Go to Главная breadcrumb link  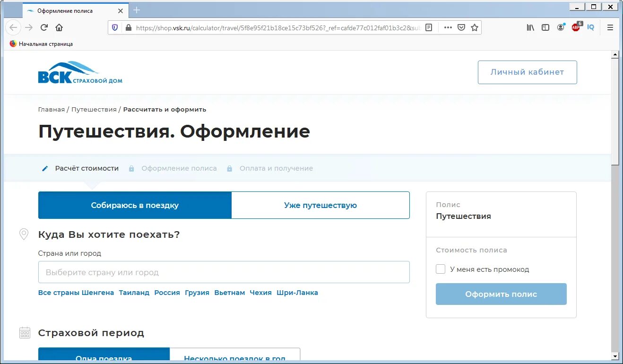(x=51, y=109)
